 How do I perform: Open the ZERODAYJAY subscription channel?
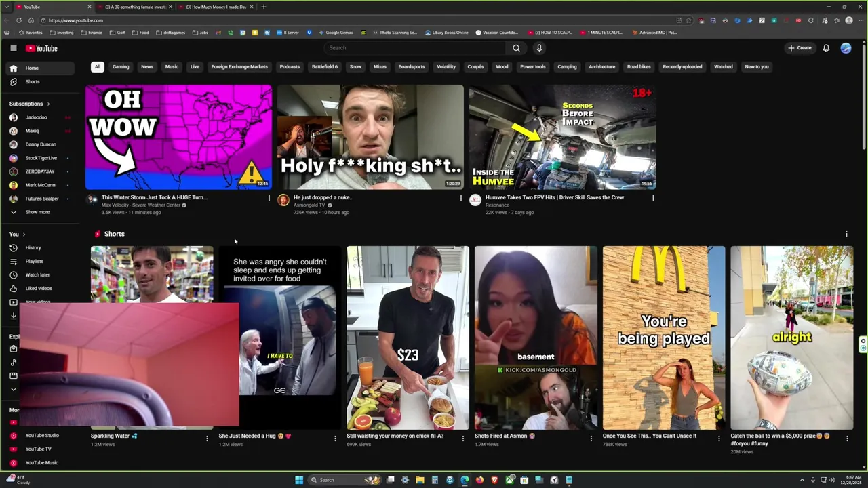click(41, 171)
